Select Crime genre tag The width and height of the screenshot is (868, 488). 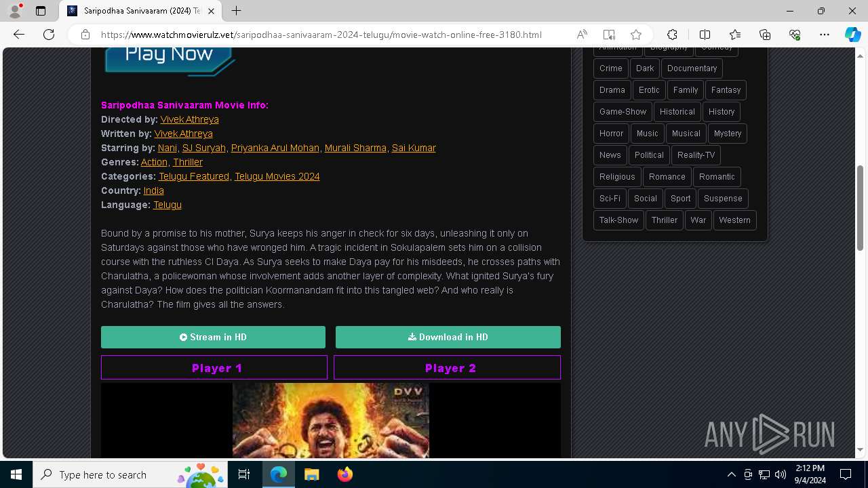610,68
